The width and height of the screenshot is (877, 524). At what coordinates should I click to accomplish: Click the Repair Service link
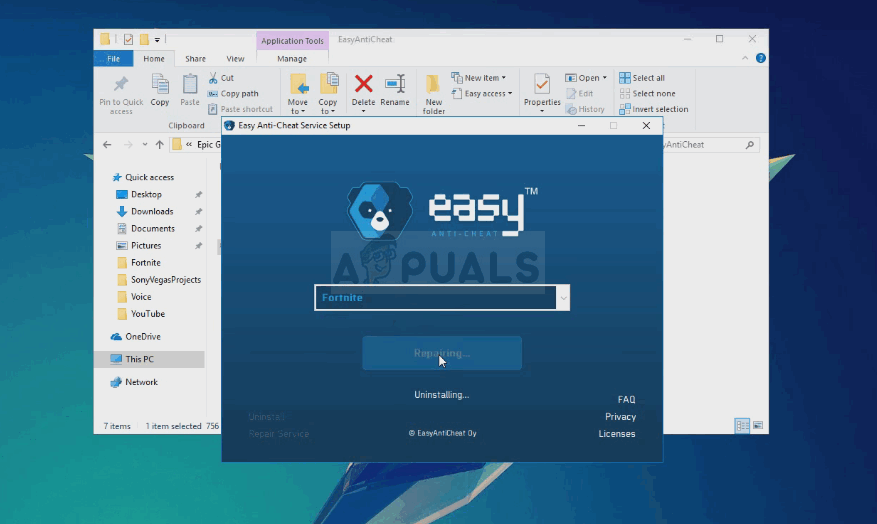[279, 434]
